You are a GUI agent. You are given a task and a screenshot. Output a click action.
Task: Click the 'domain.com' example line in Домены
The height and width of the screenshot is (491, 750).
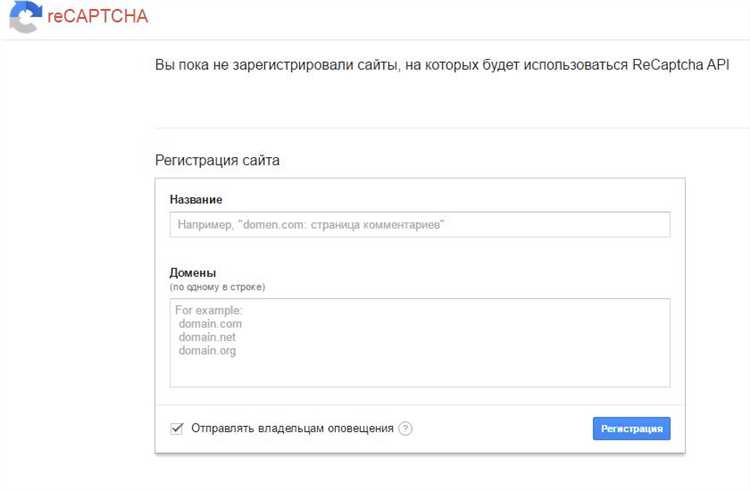(x=210, y=324)
